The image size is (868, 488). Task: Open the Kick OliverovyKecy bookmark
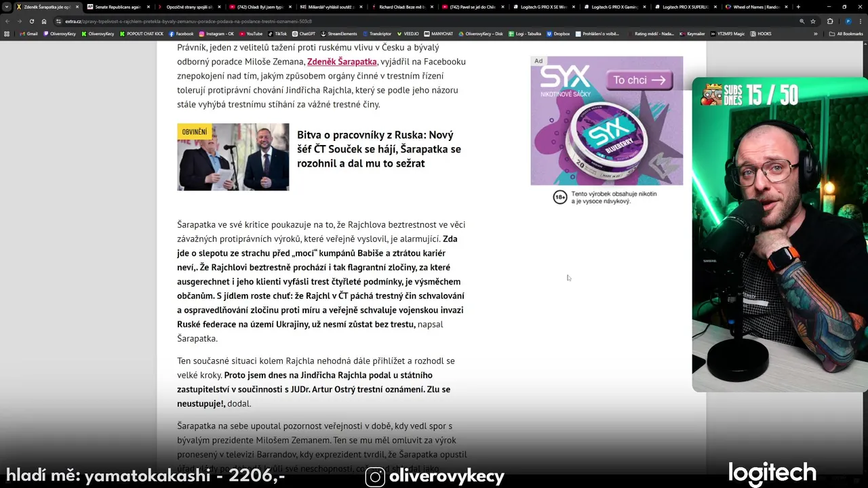pos(98,33)
